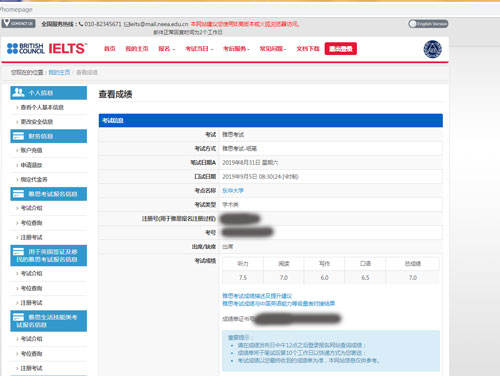This screenshot has height=376, width=500.
Task: Open 考位查询 under 用于英国签证及移民 section
Action: [31, 288]
